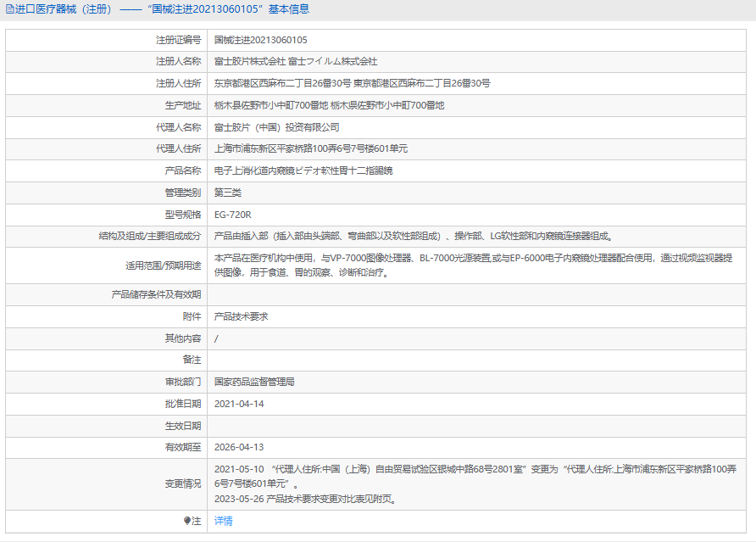The image size is (756, 542).
Task: Click the 结构及组成/主要组成成分 label
Action: pyautogui.click(x=150, y=236)
